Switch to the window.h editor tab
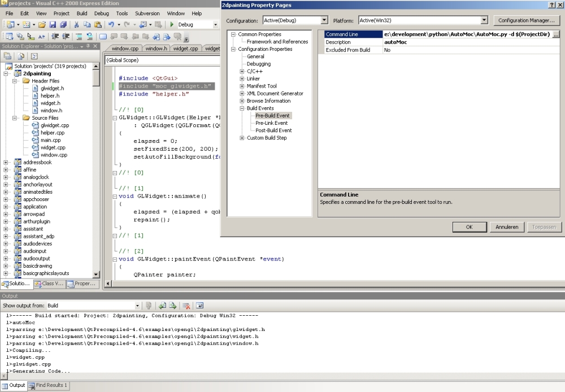The image size is (565, 392). [x=157, y=49]
